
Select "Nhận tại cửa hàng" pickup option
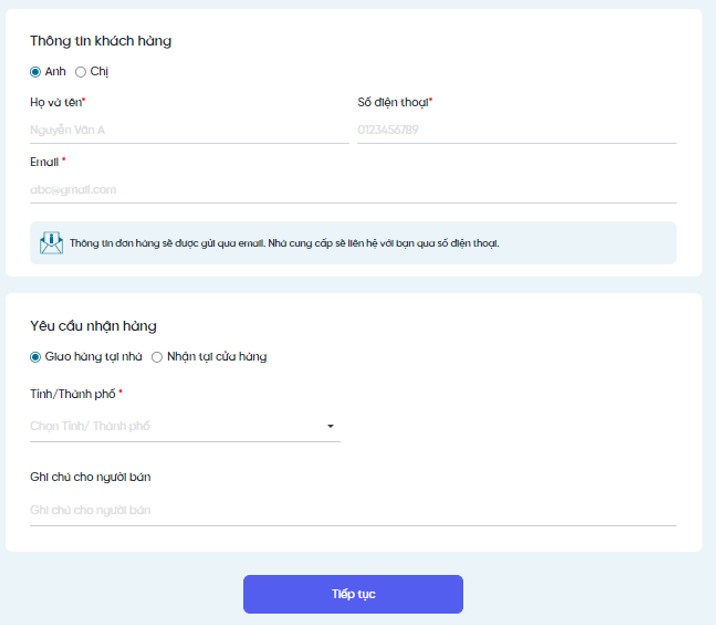157,356
